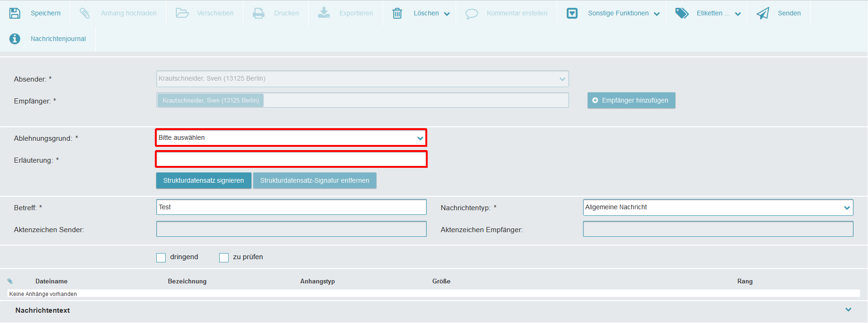Image resolution: width=868 pixels, height=323 pixels.
Task: Click Strukturdatensatz signieren button
Action: pos(204,180)
